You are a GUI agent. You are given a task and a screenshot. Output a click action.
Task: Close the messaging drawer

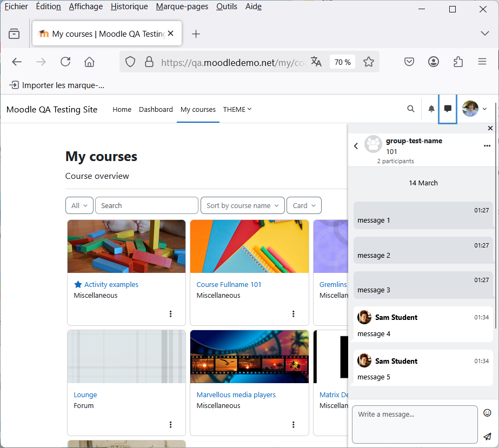pos(490,128)
